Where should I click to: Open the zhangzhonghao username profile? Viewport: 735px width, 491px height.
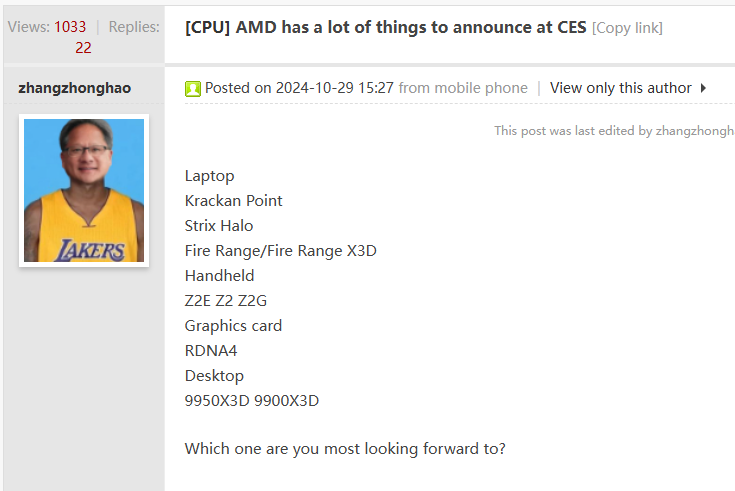pos(74,88)
